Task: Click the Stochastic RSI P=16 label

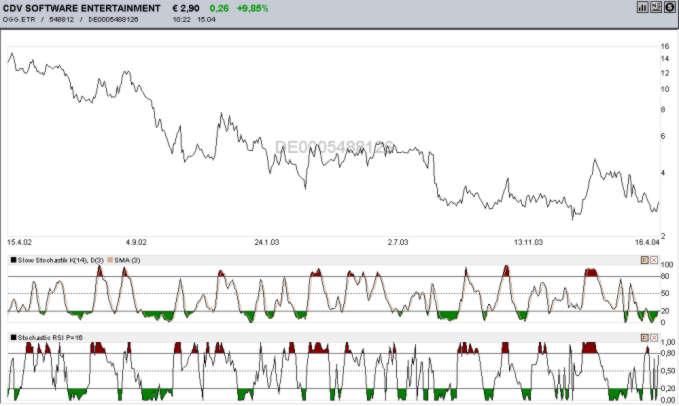Action: click(x=50, y=338)
